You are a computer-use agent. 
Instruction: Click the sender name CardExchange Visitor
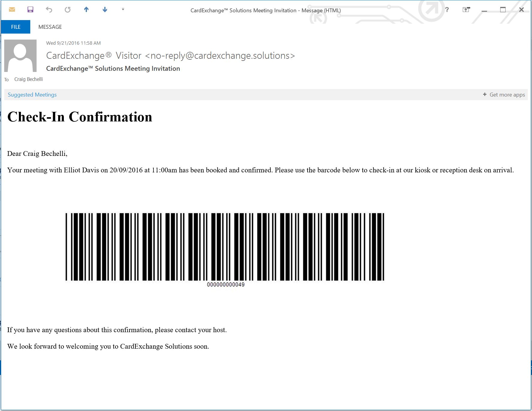click(x=171, y=55)
